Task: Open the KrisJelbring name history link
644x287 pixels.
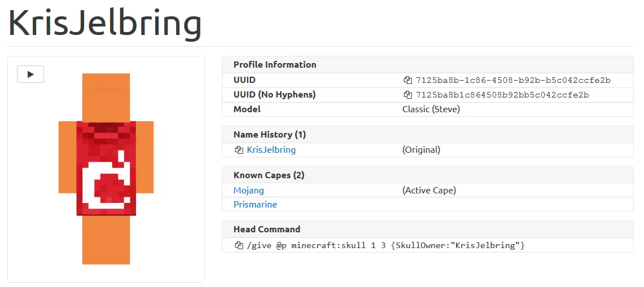Action: (x=271, y=150)
